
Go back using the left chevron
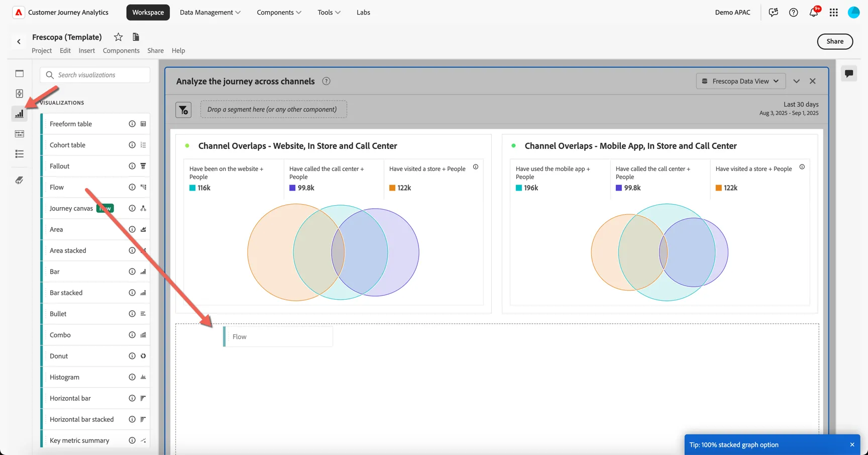coord(19,42)
